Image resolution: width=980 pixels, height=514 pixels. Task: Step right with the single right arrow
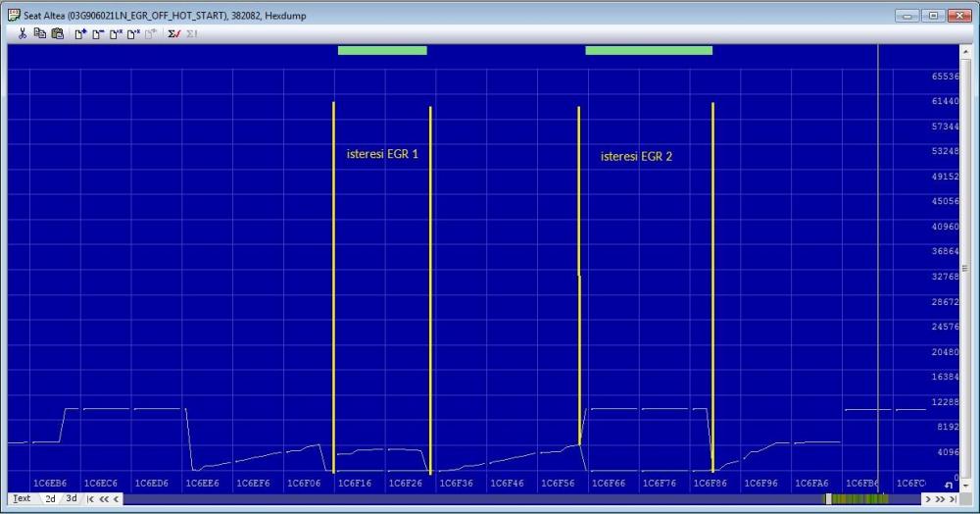coord(927,498)
